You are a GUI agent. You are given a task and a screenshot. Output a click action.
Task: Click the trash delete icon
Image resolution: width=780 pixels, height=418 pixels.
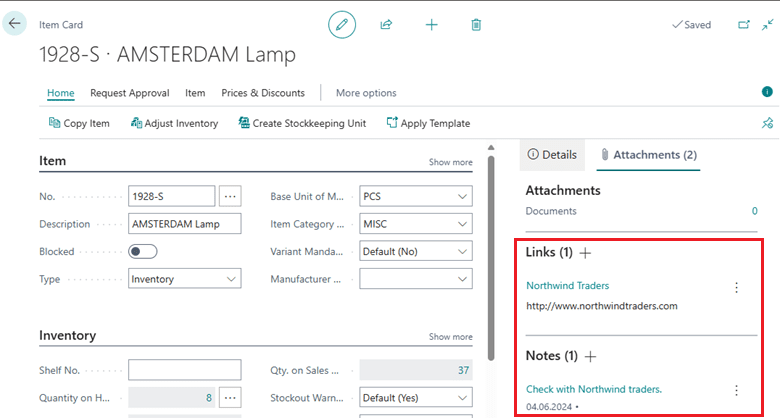(x=476, y=25)
